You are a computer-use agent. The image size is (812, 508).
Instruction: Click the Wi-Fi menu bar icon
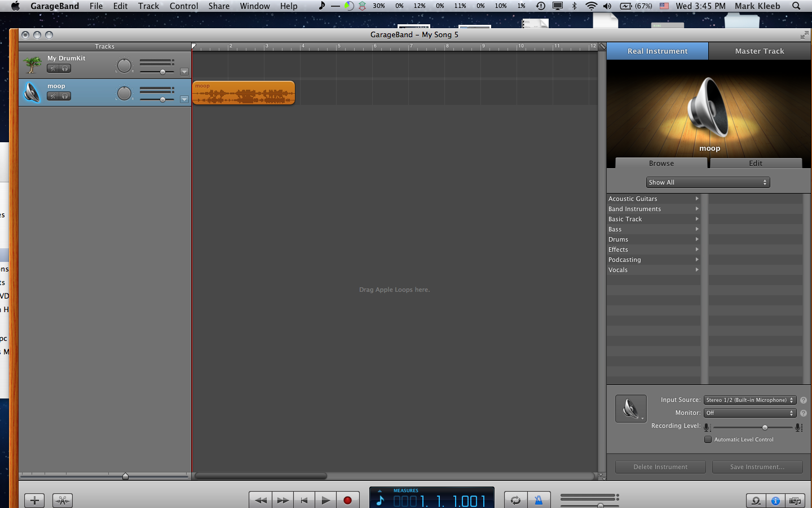tap(591, 6)
